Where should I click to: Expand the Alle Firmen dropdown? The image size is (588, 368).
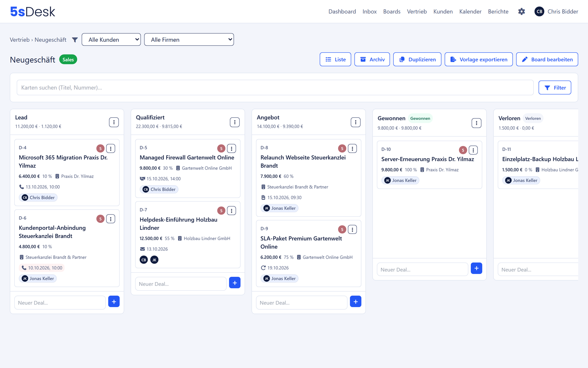click(x=189, y=40)
